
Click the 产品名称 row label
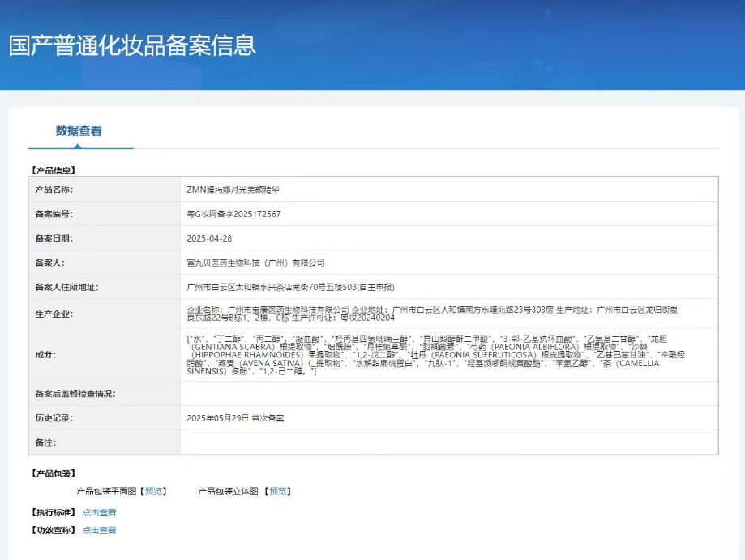(x=54, y=190)
